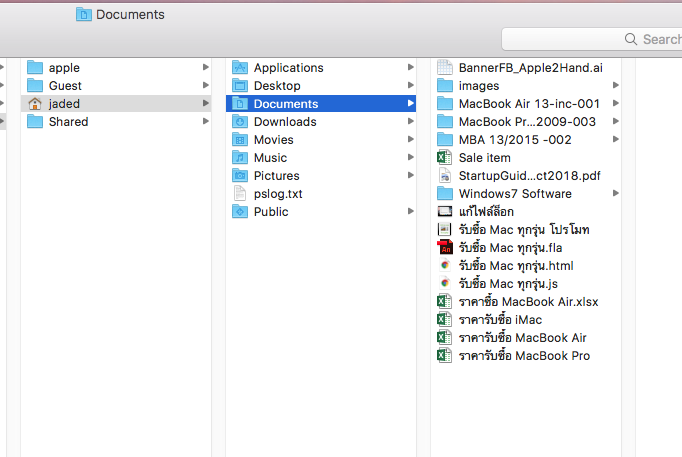Screen dimensions: 682x457
Task: Select the Desktop folder name
Action: coord(277,86)
